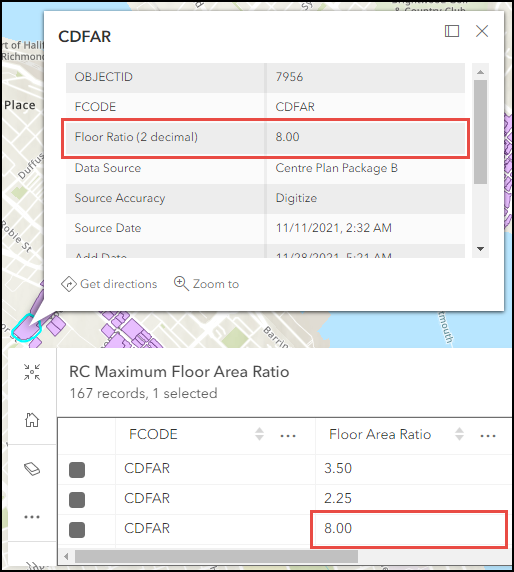Click Get directions in popup
The height and width of the screenshot is (572, 514).
(109, 284)
